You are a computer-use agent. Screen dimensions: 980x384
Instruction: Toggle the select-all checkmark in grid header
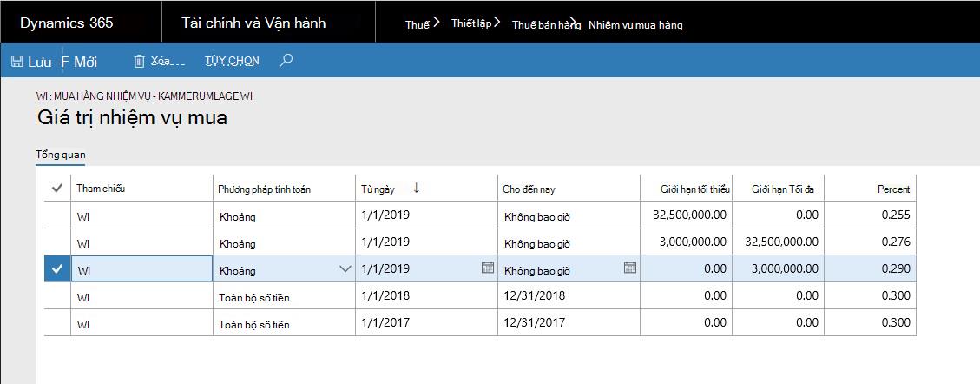57,189
